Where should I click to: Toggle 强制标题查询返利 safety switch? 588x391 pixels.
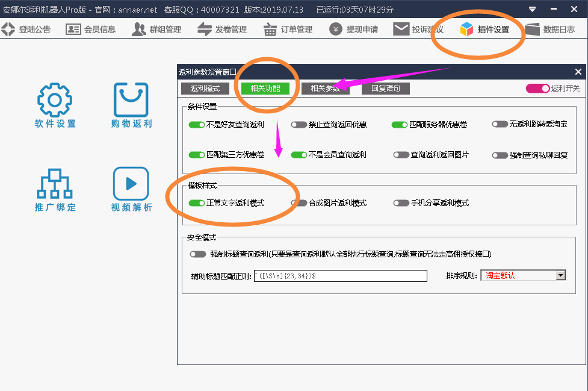pyautogui.click(x=198, y=254)
